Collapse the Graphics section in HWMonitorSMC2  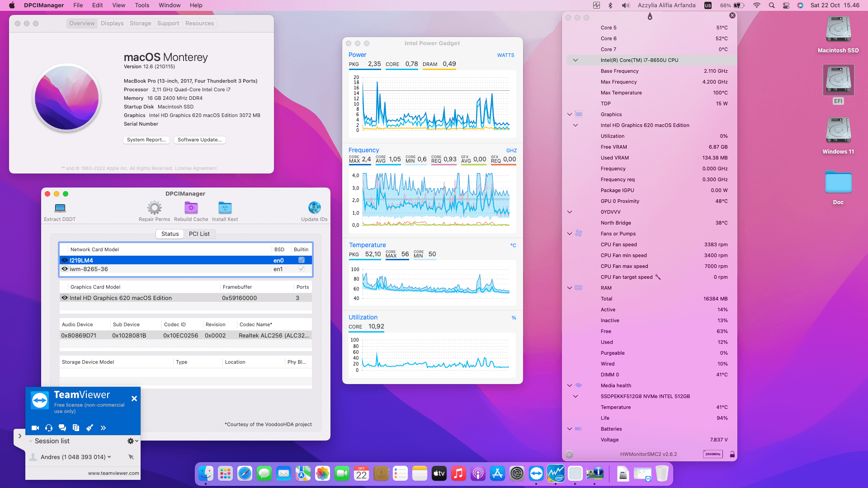(570, 114)
